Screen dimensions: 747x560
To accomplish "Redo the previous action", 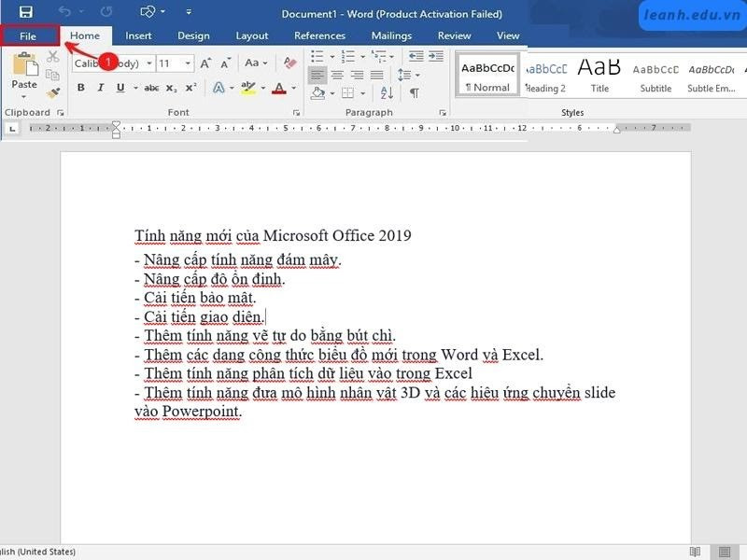I will point(106,12).
